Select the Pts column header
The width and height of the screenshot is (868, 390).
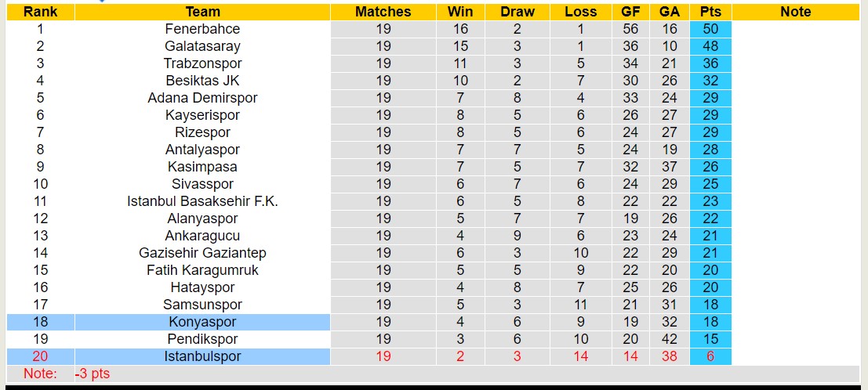pos(710,12)
